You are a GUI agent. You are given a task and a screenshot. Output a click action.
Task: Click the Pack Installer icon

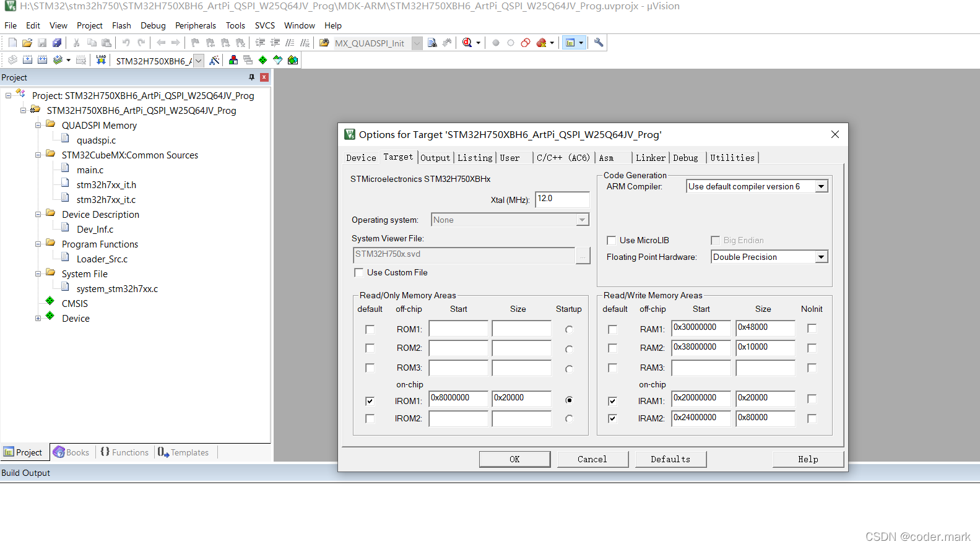tap(293, 60)
